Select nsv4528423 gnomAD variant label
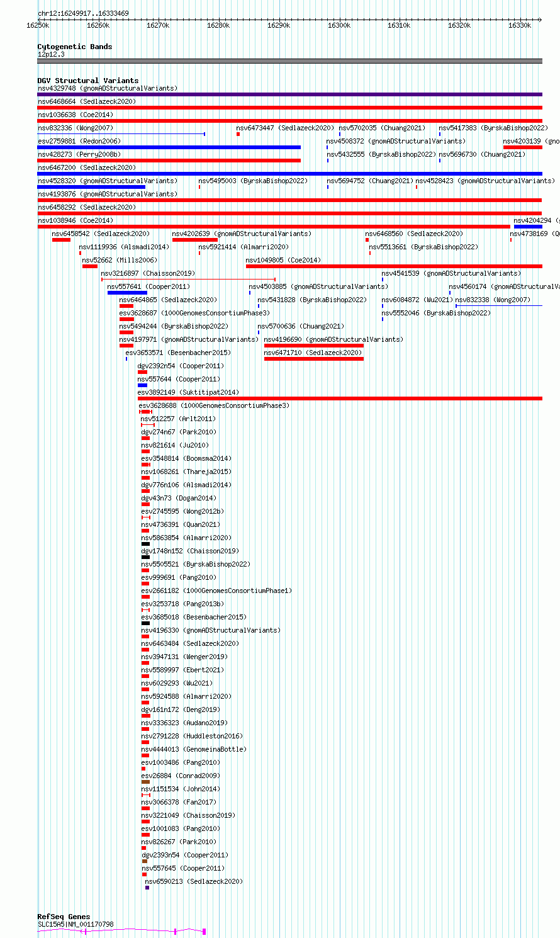The image size is (560, 938). point(485,181)
